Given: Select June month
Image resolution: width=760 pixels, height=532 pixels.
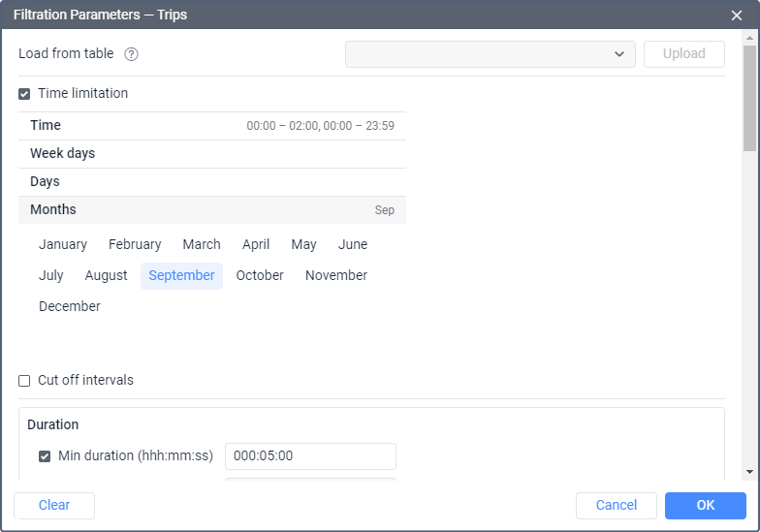Looking at the screenshot, I should coord(353,244).
